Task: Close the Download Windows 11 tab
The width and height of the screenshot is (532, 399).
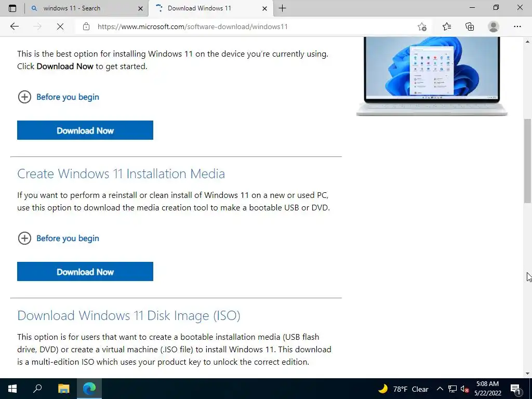Action: click(264, 9)
